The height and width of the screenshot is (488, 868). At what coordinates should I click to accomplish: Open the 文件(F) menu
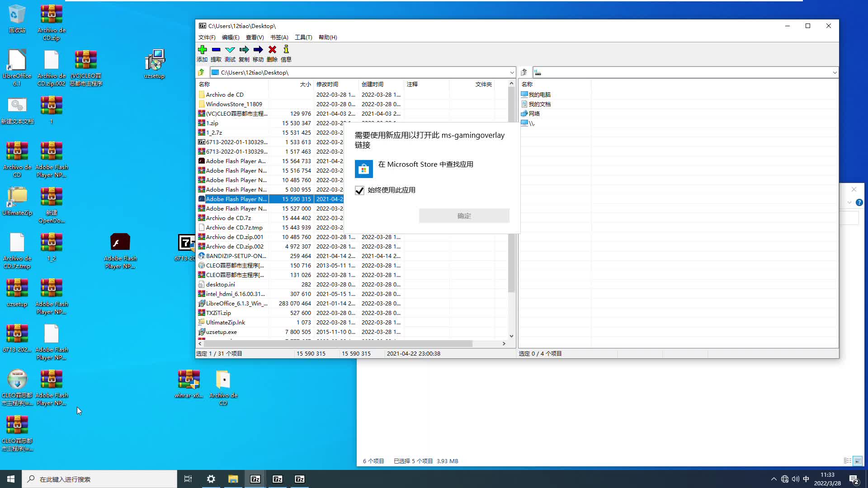207,38
